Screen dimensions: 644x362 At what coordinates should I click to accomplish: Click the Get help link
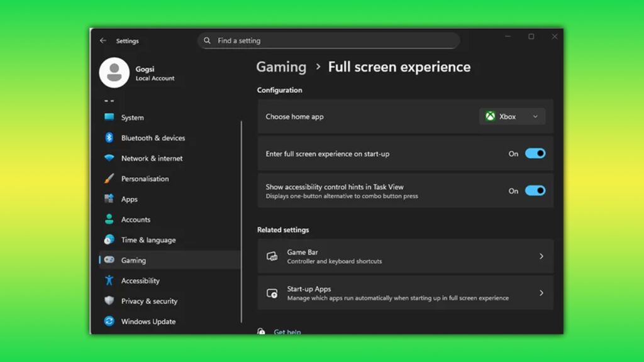(287, 332)
